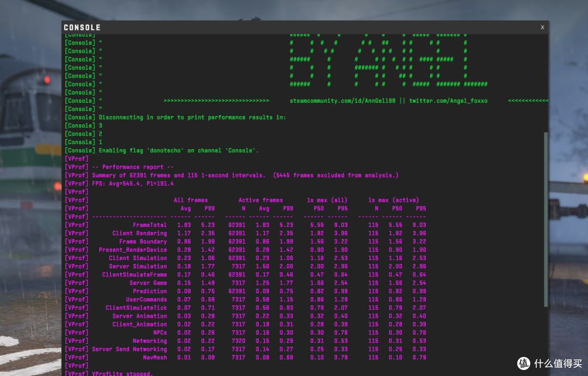Click the 'Active frames' column header
This screenshot has height=376, width=588.
pos(261,200)
